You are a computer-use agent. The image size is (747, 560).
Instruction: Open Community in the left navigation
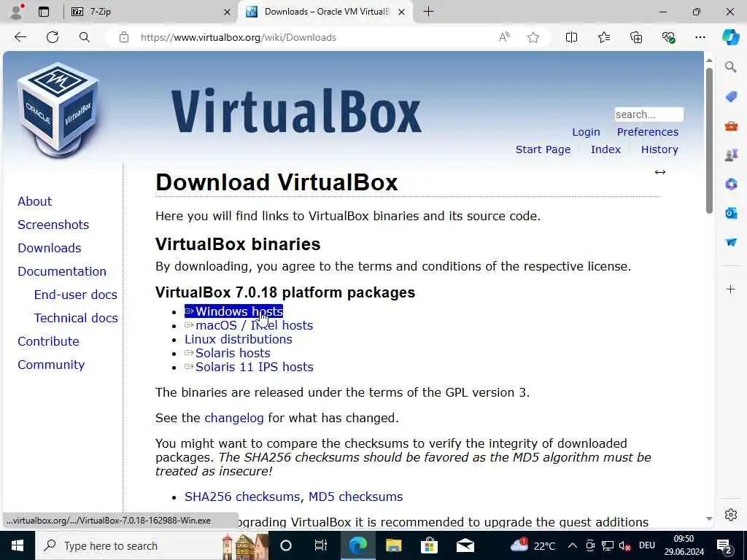click(51, 365)
